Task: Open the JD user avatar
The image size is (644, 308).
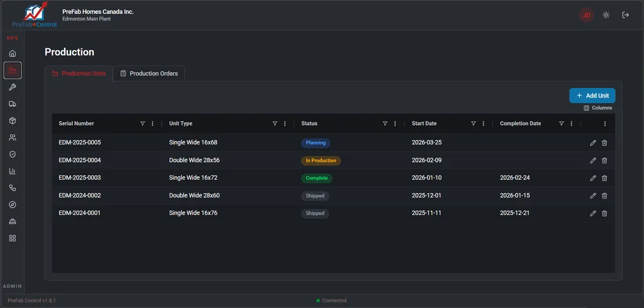Action: tap(587, 15)
